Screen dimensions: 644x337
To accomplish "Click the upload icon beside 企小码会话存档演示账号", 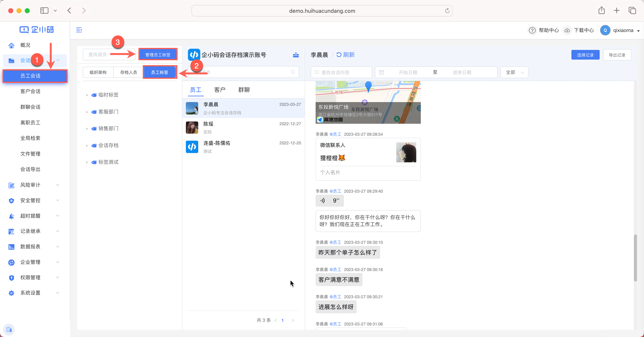I will pos(296,55).
